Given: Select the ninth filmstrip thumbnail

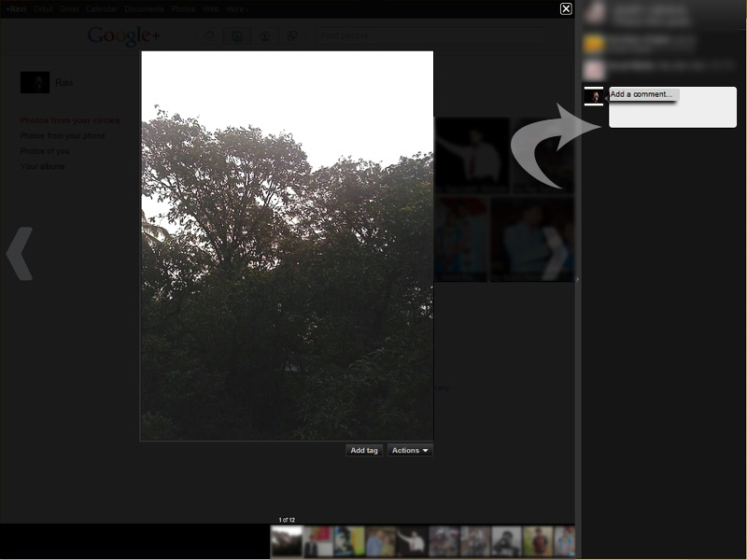Looking at the screenshot, I should point(537,541).
